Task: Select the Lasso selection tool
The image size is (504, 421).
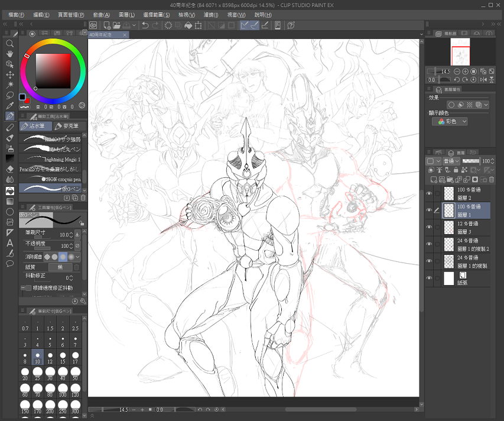Action: click(x=10, y=95)
